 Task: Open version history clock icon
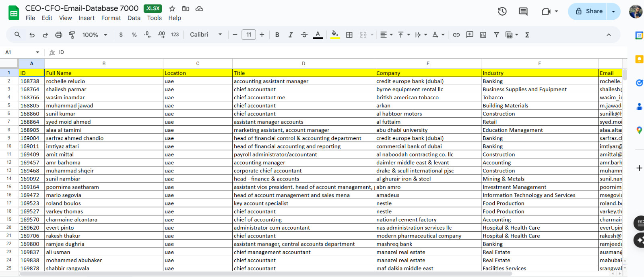pyautogui.click(x=502, y=11)
